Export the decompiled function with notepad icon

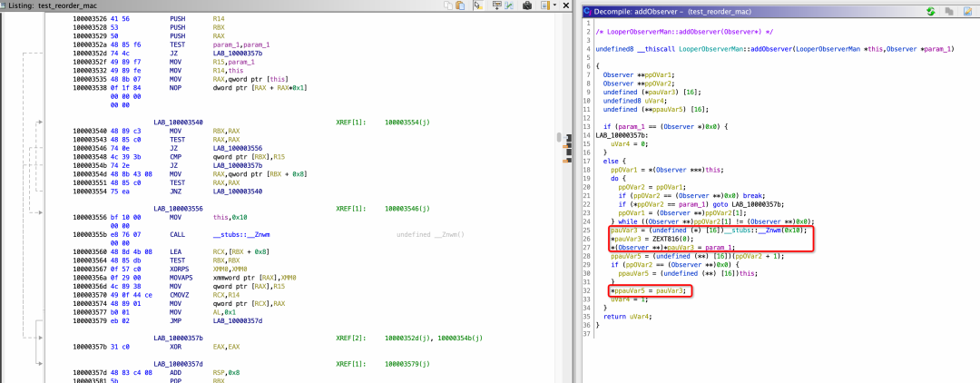pos(967,11)
